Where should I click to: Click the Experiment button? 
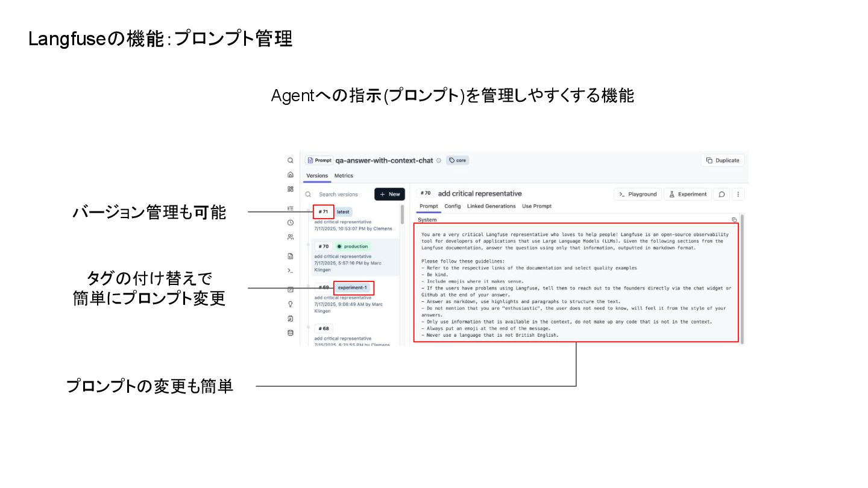click(x=688, y=194)
